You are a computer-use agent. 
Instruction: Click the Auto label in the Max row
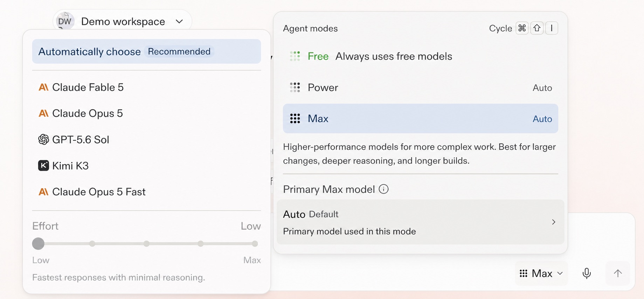542,119
